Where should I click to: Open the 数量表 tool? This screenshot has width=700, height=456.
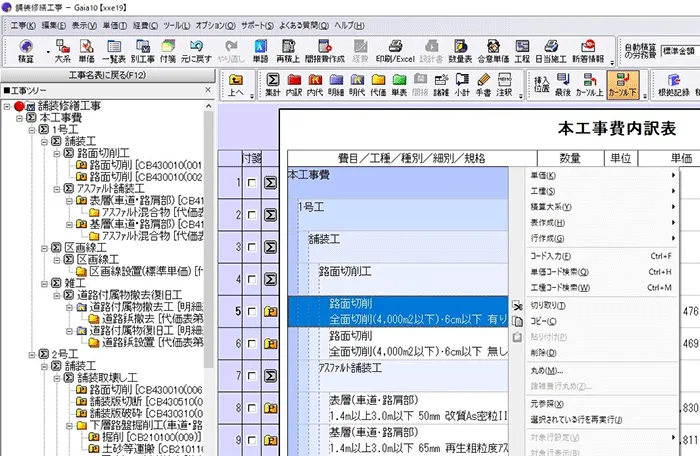tap(460, 50)
